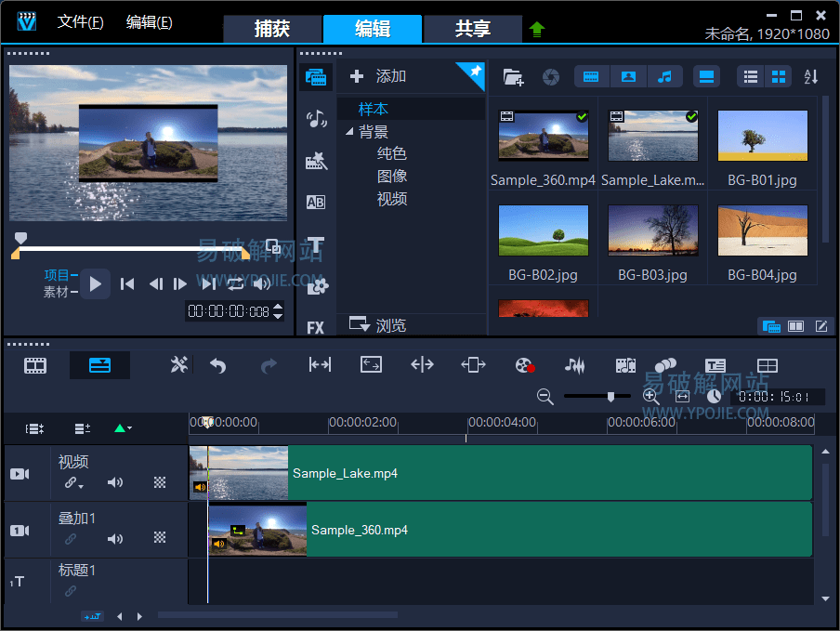Switch to storyboard view filmstrip icon
Screen dimensions: 840x631
pos(35,365)
